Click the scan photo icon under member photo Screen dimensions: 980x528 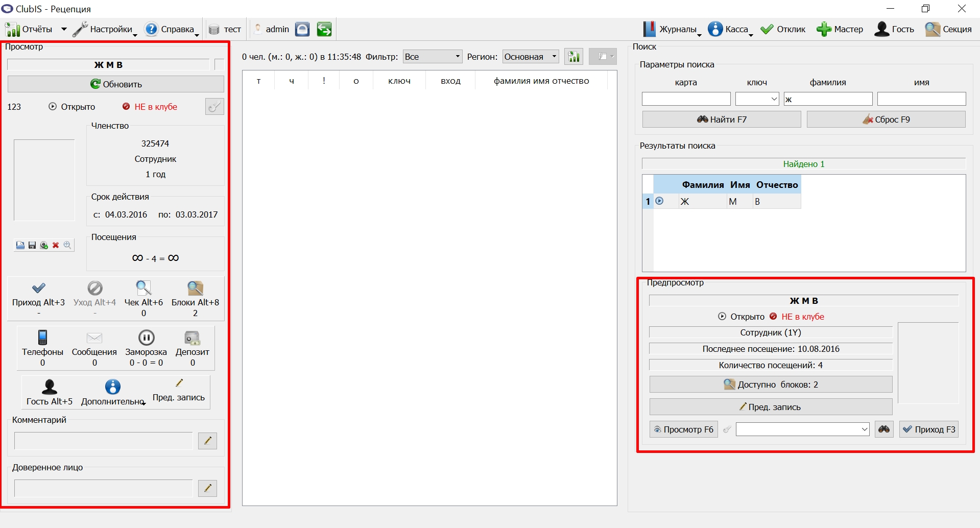click(x=20, y=245)
